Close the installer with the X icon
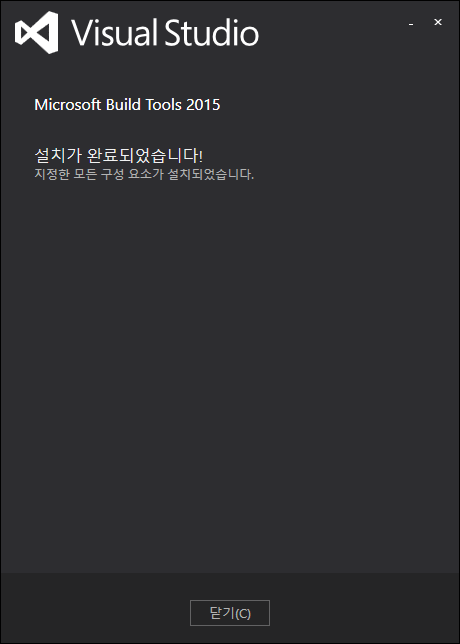460x644 pixels. coord(438,22)
